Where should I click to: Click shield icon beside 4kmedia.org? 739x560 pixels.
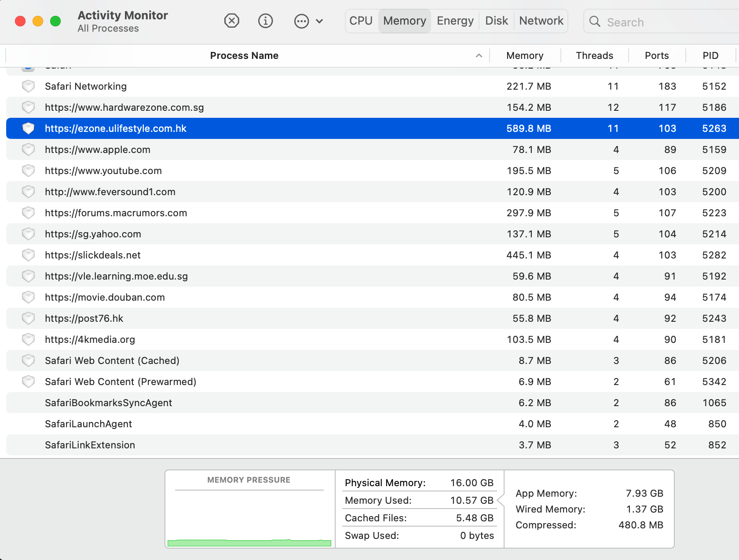coord(29,339)
